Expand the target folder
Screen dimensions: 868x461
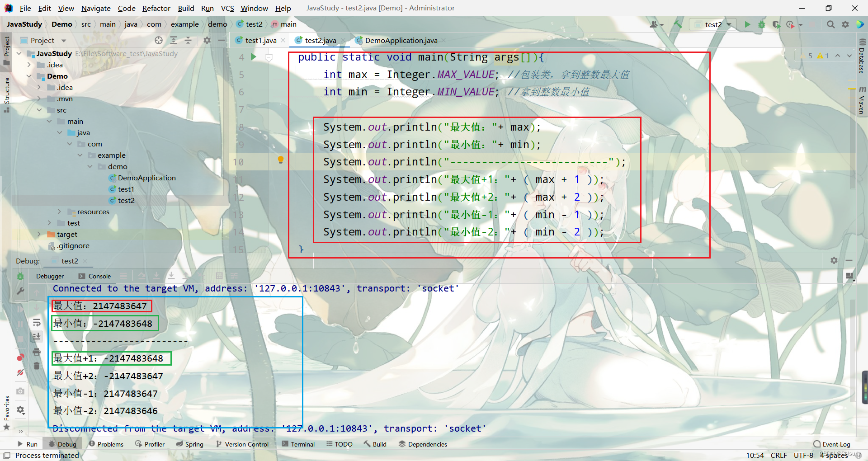pyautogui.click(x=39, y=234)
